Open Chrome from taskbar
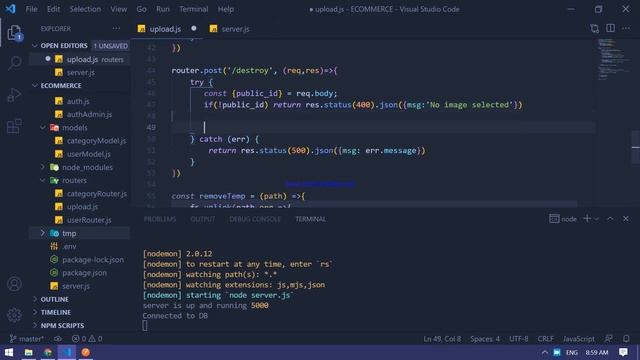 [48, 352]
